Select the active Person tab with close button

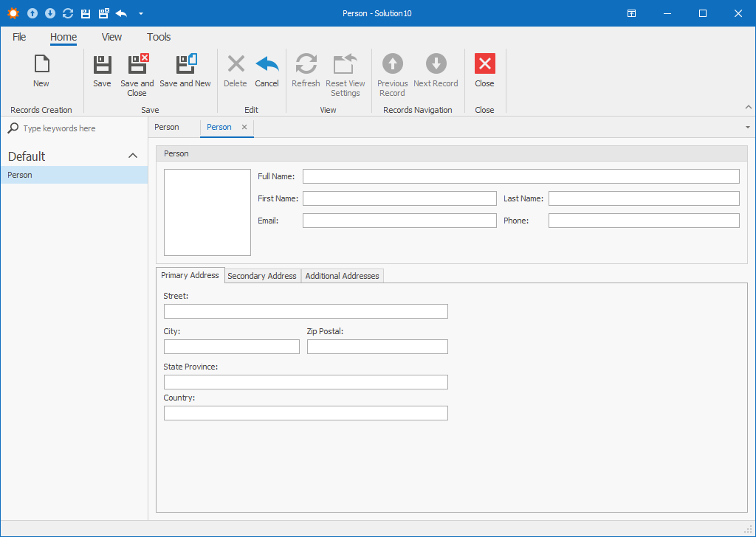[219, 127]
